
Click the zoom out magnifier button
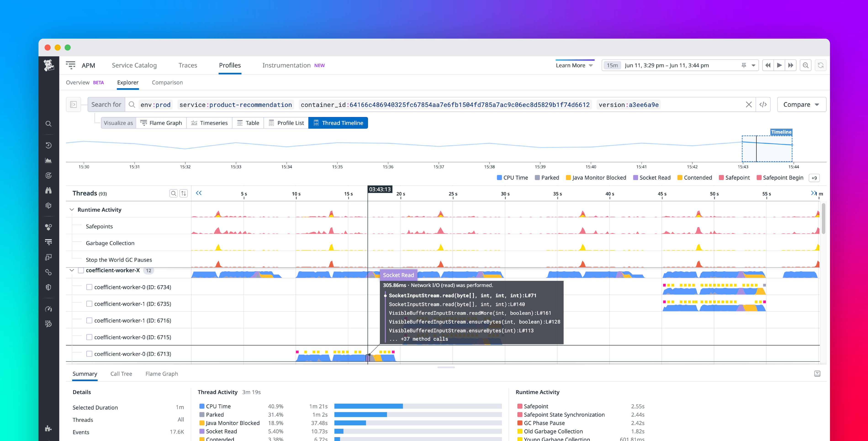[805, 65]
